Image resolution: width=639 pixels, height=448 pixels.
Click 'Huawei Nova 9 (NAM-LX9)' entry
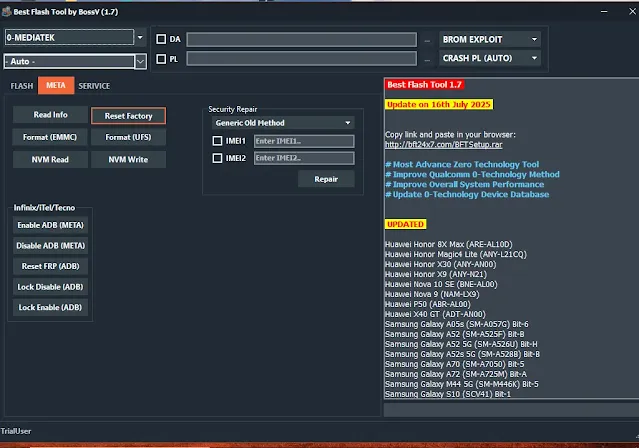(432, 294)
